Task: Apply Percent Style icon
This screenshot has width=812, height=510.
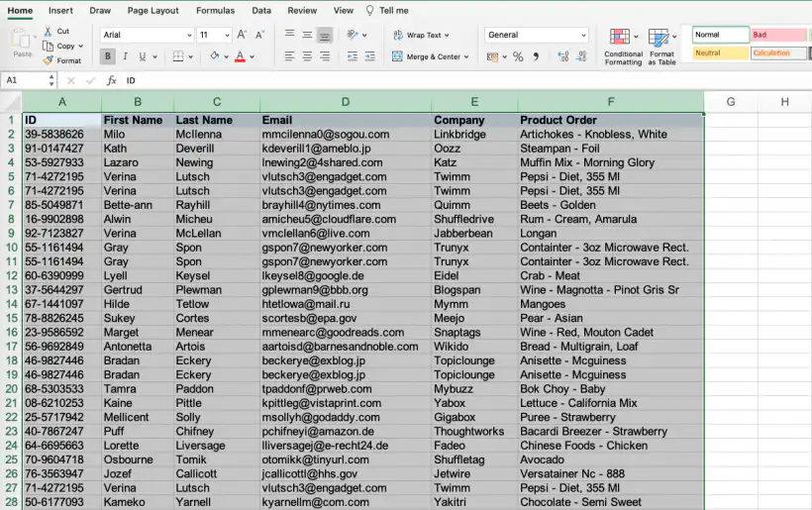Action: [x=518, y=56]
